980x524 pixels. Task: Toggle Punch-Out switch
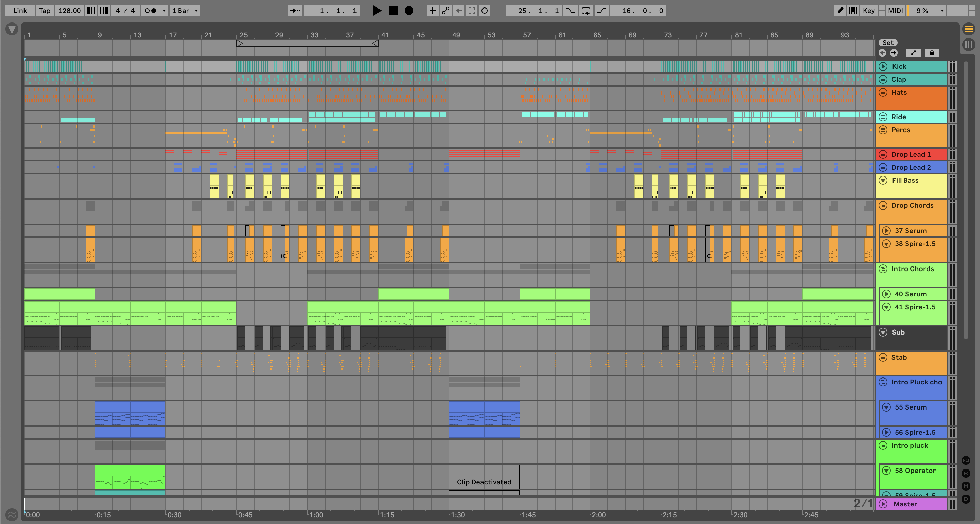pyautogui.click(x=601, y=11)
